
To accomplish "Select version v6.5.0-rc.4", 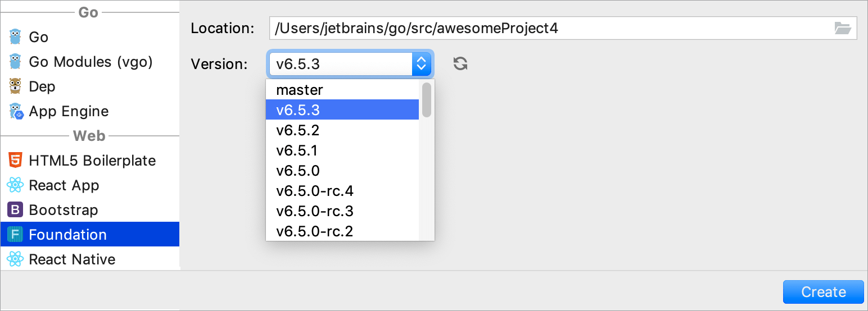I will click(x=315, y=191).
